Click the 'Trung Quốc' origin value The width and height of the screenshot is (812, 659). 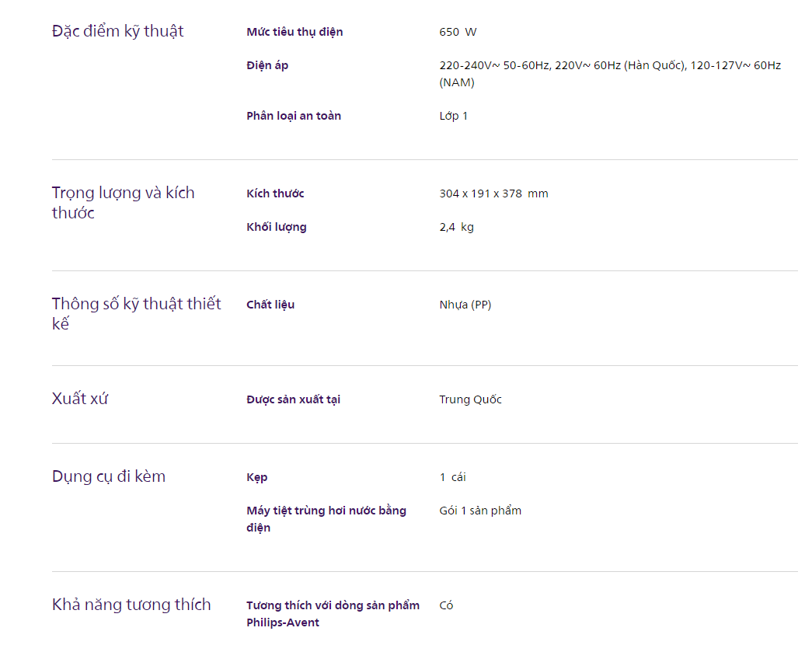pos(470,399)
